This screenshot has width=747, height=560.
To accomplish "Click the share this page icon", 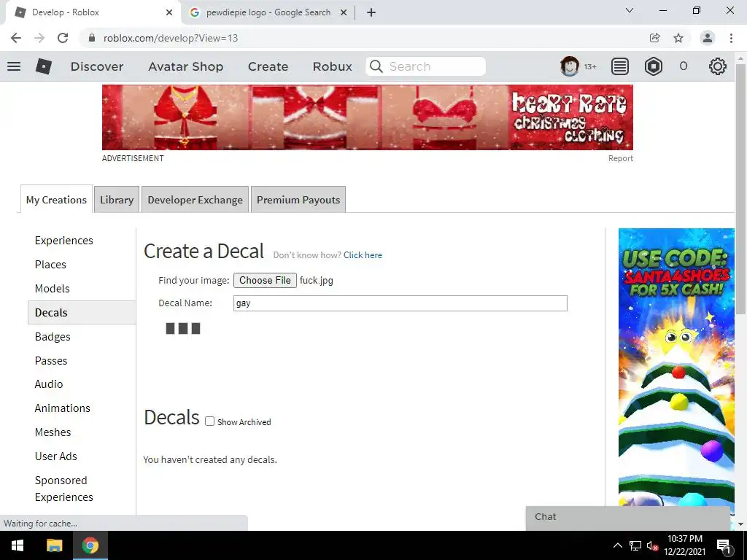I will tap(654, 38).
